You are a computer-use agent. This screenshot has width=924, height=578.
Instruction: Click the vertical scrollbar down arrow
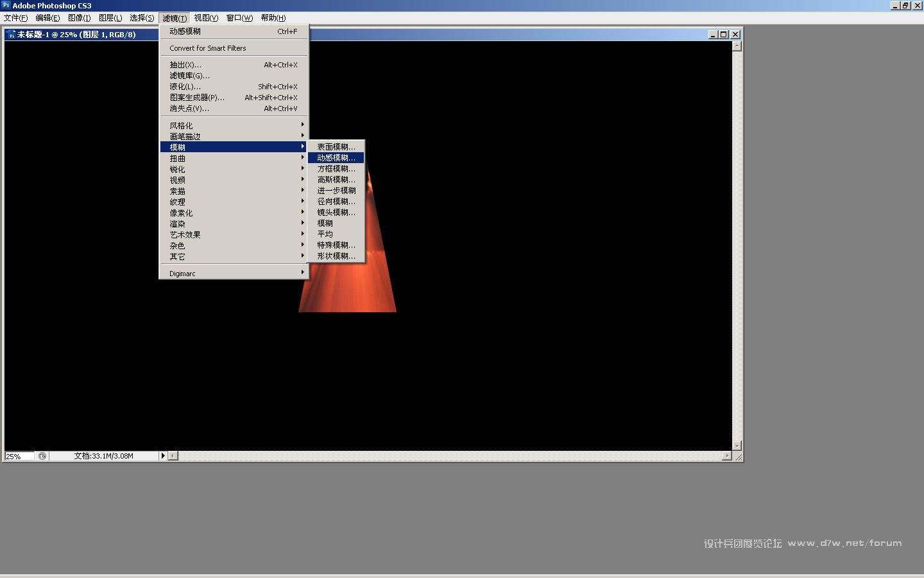(x=737, y=445)
